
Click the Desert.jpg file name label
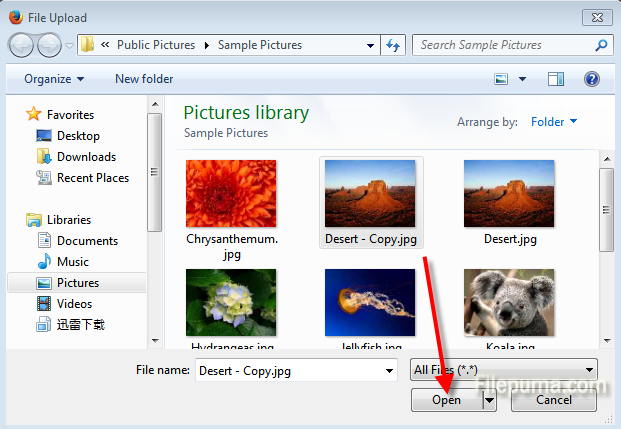[x=510, y=239]
